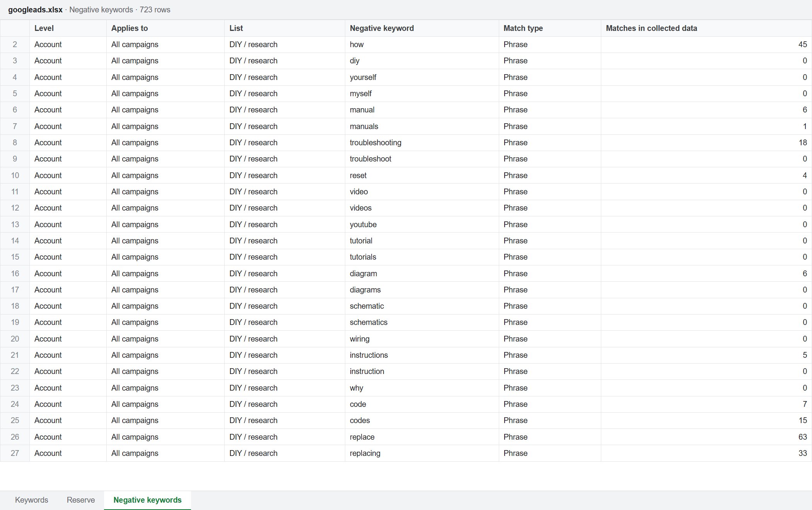
Task: Select the negative keyword cell 'how'
Action: pos(422,44)
